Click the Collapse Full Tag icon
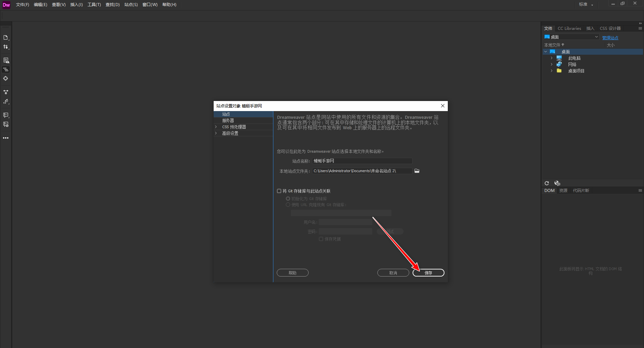The height and width of the screenshot is (348, 644). click(6, 69)
